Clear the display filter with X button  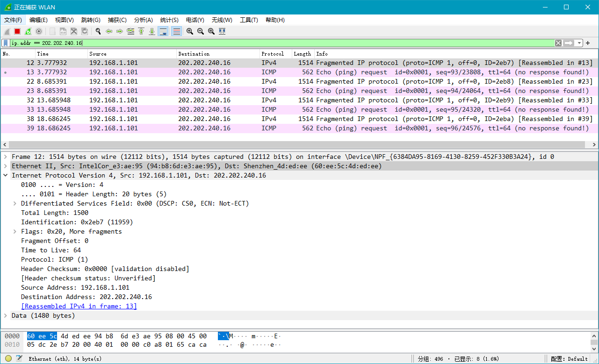[x=558, y=43]
